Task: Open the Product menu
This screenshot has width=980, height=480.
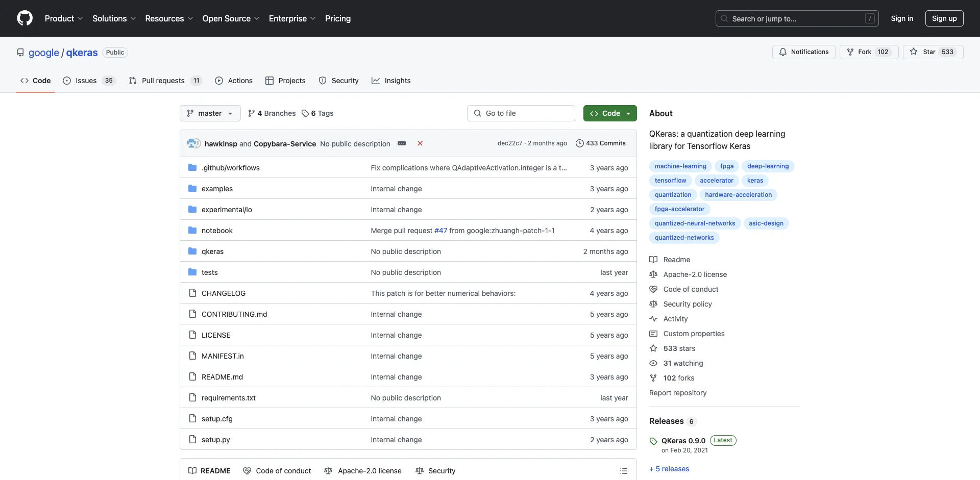Action: [x=64, y=18]
